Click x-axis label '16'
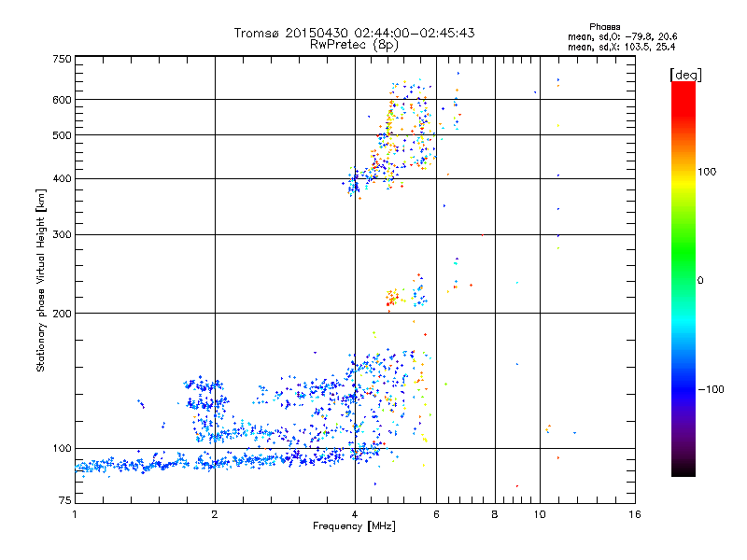The height and width of the screenshot is (560, 747). [635, 514]
